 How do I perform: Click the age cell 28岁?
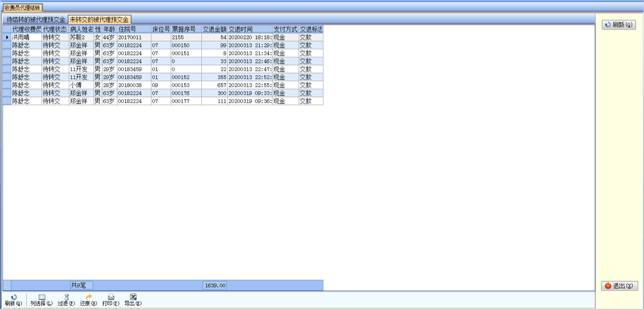click(x=109, y=85)
